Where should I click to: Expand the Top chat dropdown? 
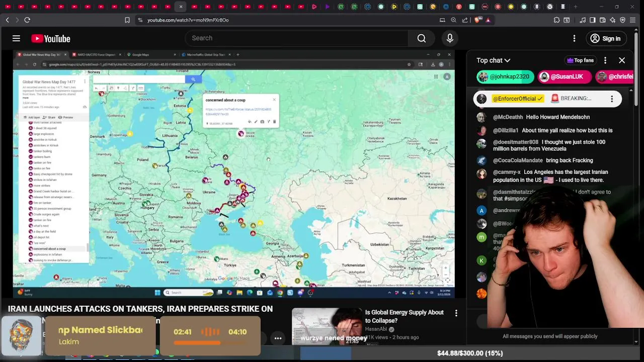[x=493, y=60]
